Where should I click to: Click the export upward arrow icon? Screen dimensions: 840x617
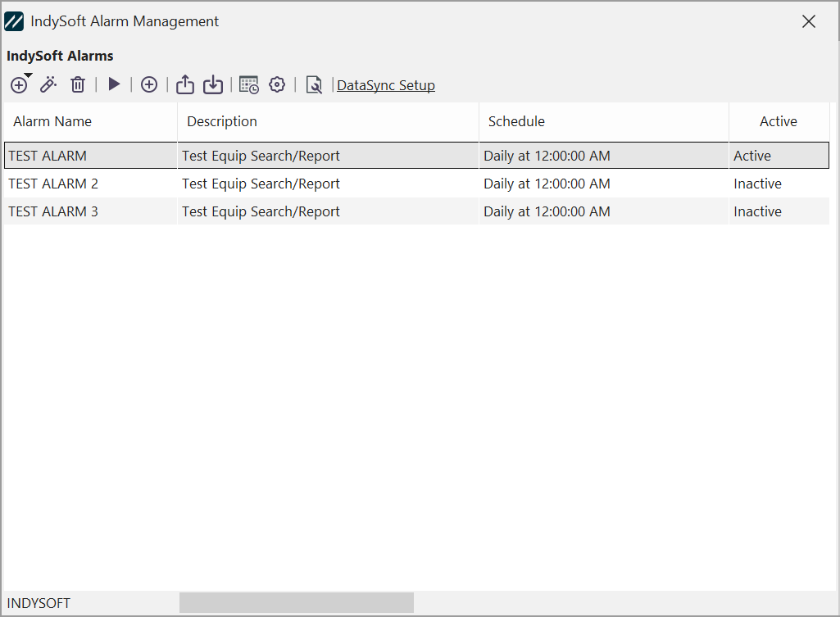(185, 84)
